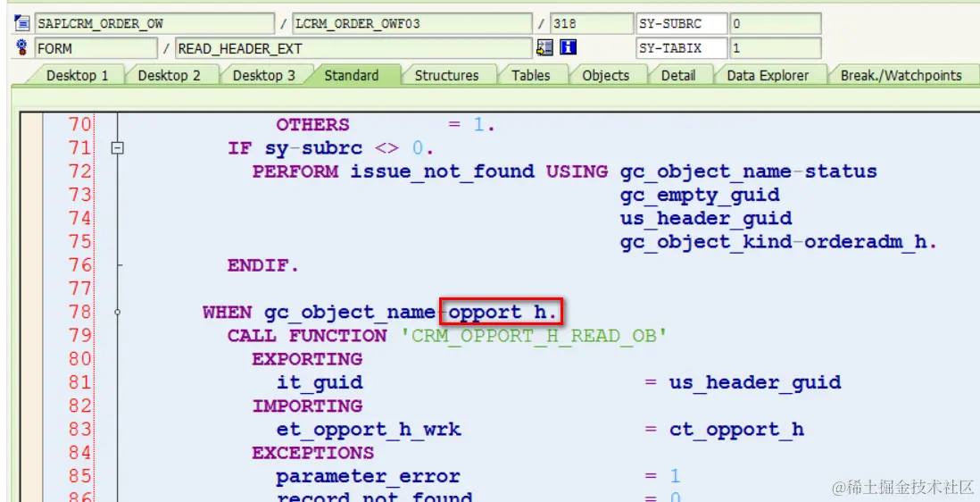Click 'parameter_error' on line 85
This screenshot has height=502, width=980.
pyautogui.click(x=368, y=477)
